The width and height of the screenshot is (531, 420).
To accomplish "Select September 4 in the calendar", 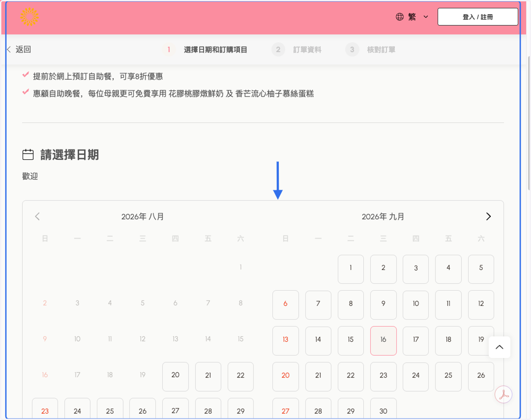I will click(449, 269).
